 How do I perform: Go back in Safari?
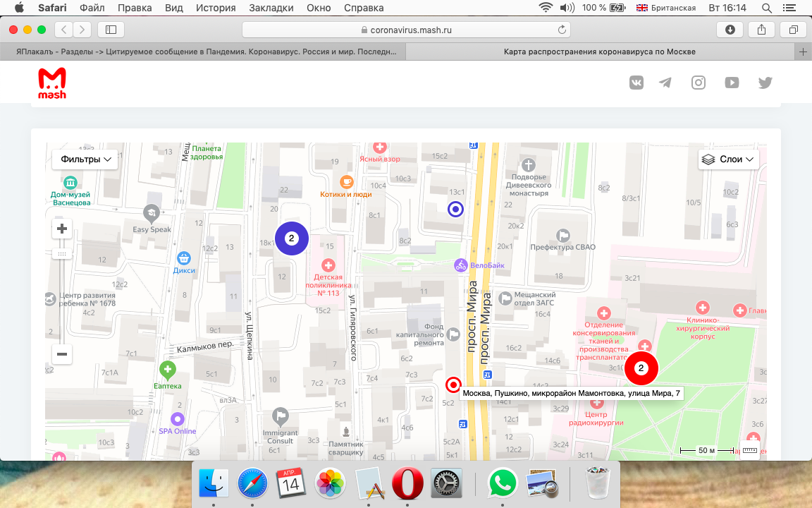[x=63, y=30]
